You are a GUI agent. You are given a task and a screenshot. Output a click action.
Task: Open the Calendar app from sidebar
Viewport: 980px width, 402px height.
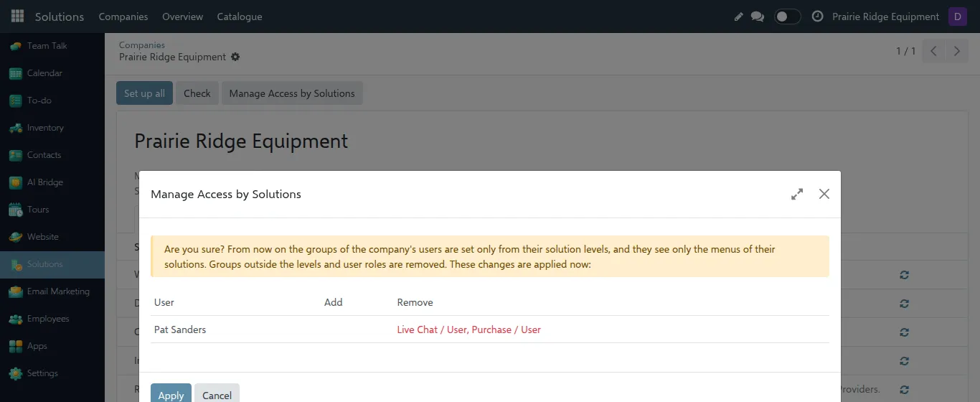click(52, 73)
